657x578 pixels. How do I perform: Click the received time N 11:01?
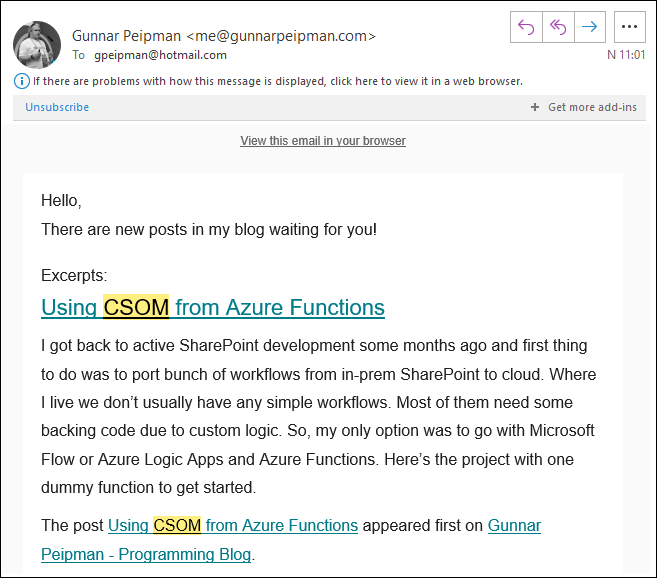click(x=626, y=55)
